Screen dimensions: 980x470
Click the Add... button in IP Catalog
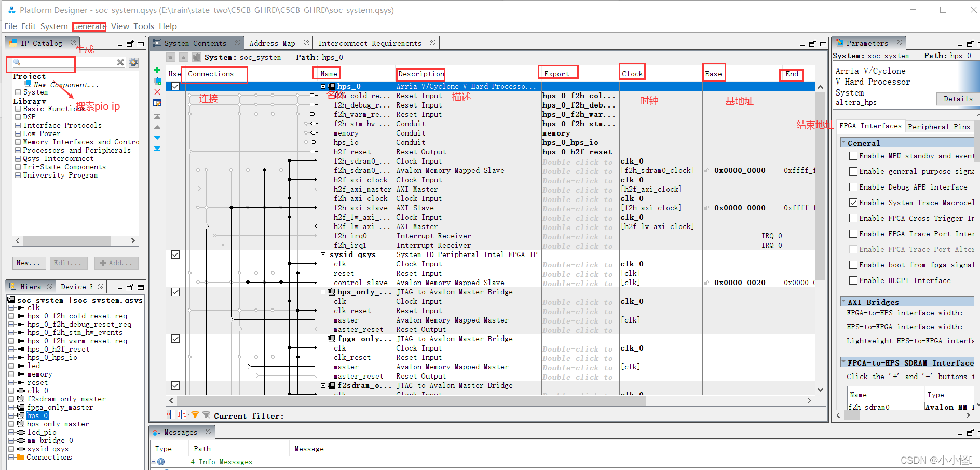point(116,263)
